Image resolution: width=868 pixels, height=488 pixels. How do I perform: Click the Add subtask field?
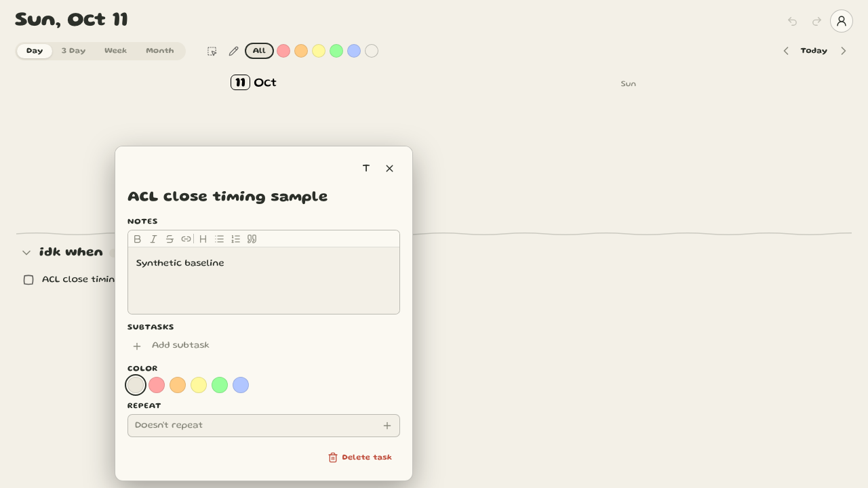pos(180,346)
